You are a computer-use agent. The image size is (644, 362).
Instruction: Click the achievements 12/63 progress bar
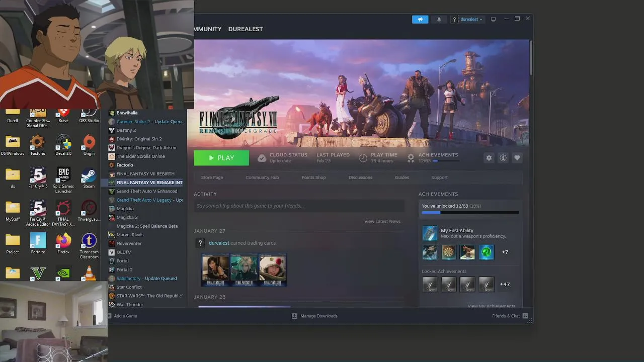(x=470, y=213)
